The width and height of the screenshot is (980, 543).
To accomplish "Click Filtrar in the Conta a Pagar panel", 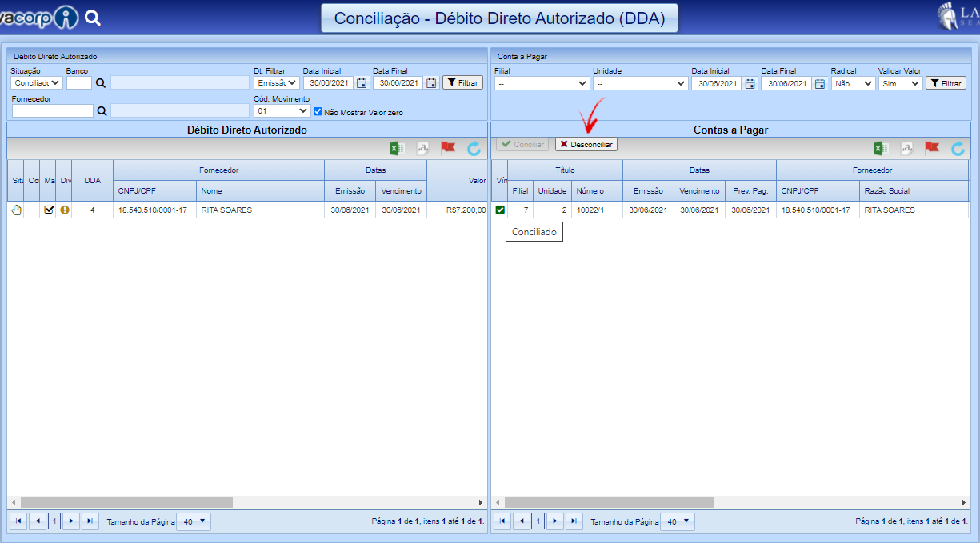I will point(946,83).
